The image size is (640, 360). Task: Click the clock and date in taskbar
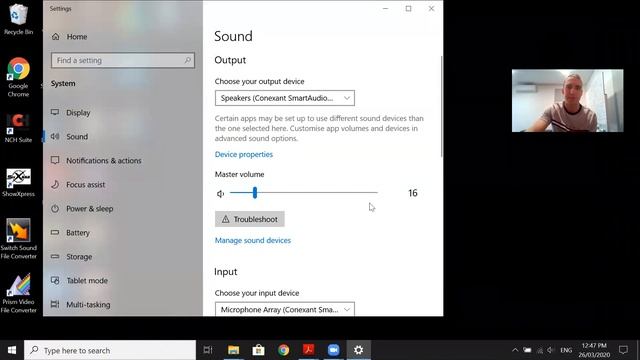[594, 350]
